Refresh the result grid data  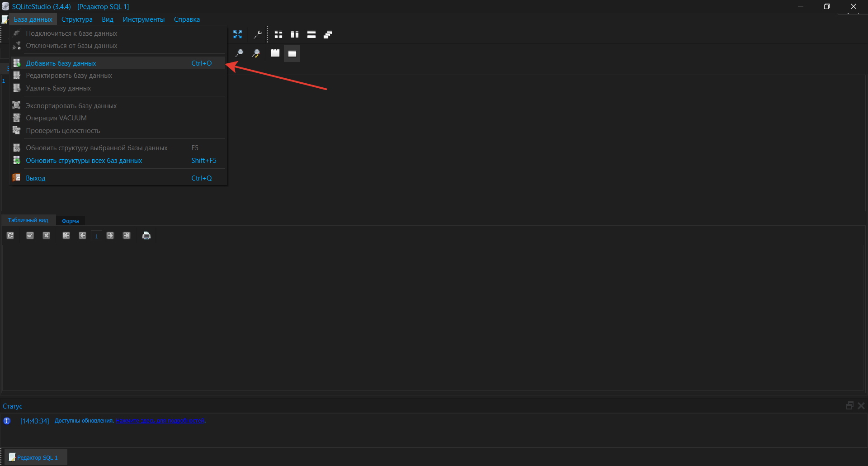[x=10, y=236]
